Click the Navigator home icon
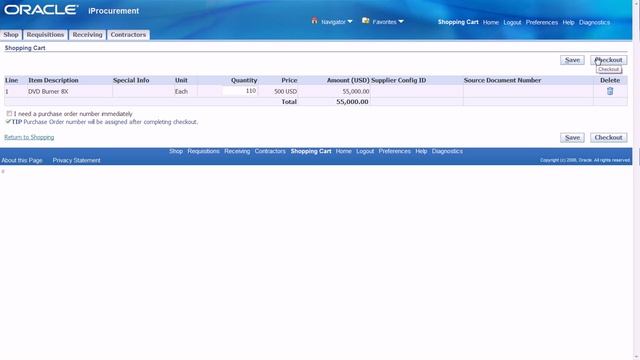This screenshot has height=360, width=640. pyautogui.click(x=314, y=21)
